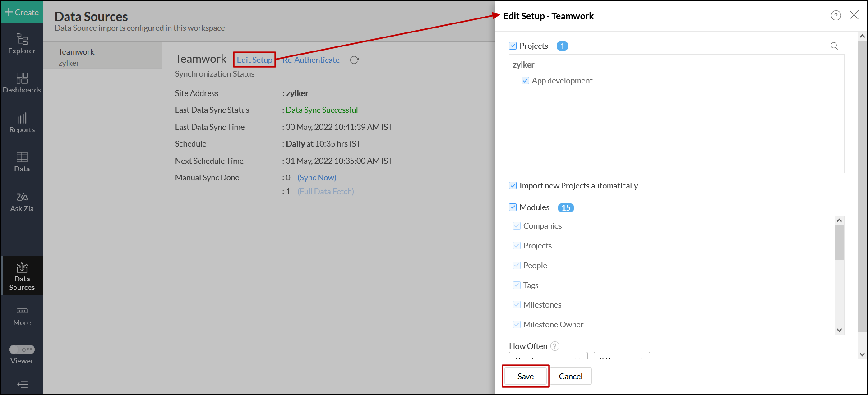
Task: Open the help icon in Edit Setup header
Action: click(x=836, y=16)
